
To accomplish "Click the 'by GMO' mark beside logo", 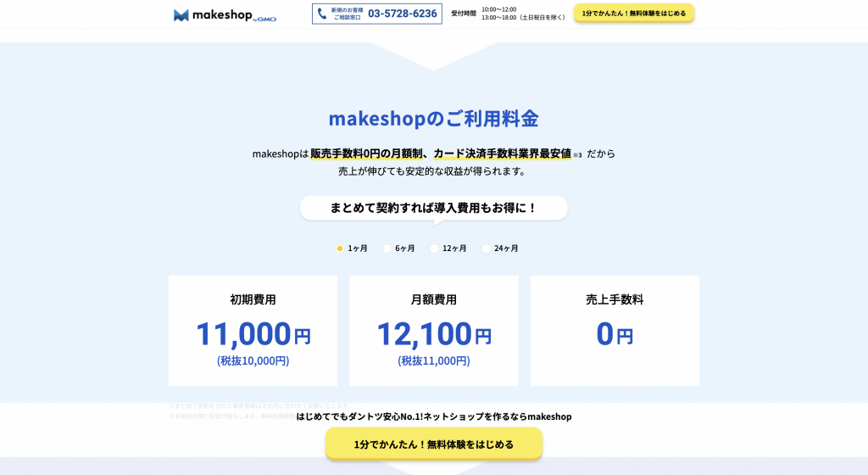I will tap(265, 19).
